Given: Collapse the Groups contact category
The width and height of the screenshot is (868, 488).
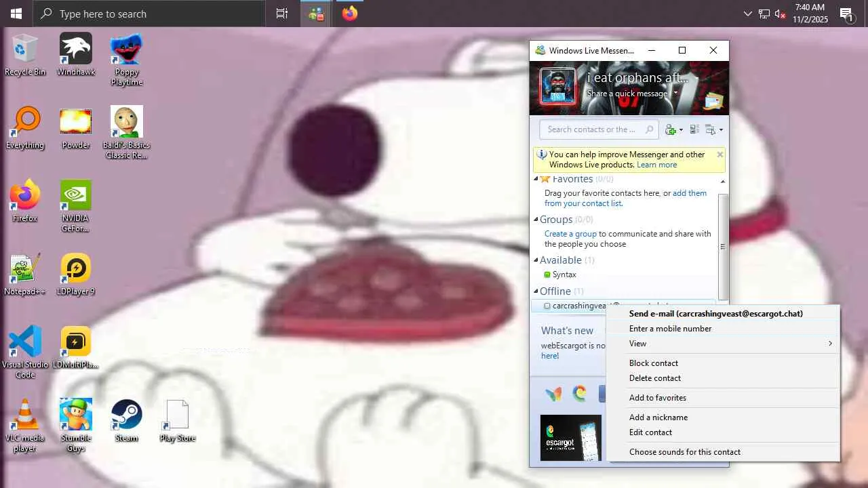Looking at the screenshot, I should click(x=536, y=219).
